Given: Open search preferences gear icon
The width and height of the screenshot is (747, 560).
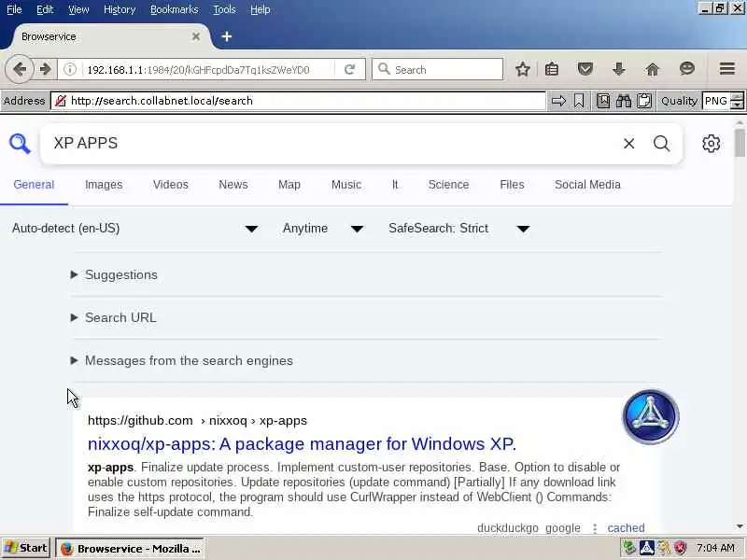Looking at the screenshot, I should (711, 144).
